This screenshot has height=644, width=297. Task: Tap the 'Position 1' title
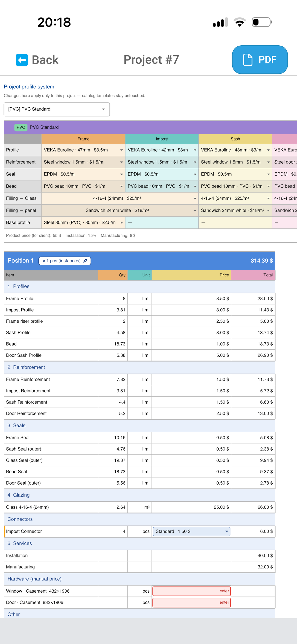tap(20, 261)
